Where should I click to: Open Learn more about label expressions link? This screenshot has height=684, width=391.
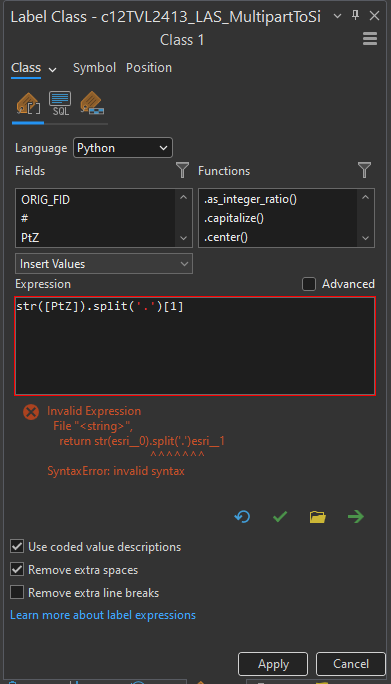coord(103,615)
